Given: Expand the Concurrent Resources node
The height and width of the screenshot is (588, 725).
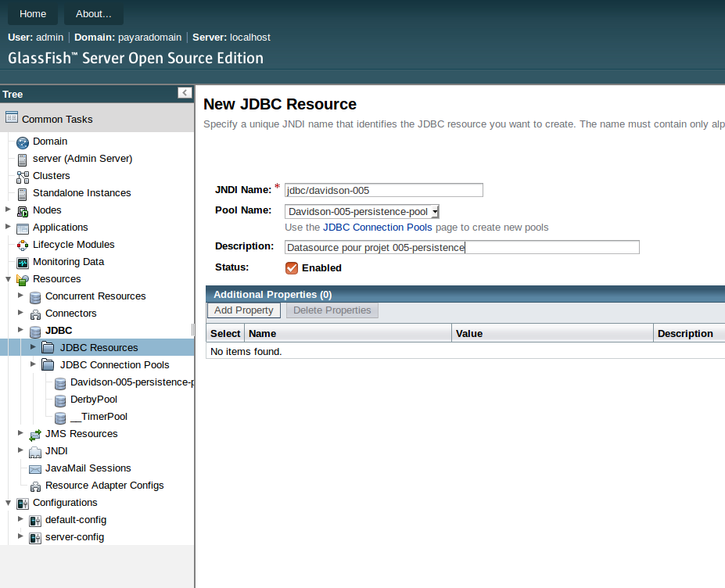Looking at the screenshot, I should (20, 295).
